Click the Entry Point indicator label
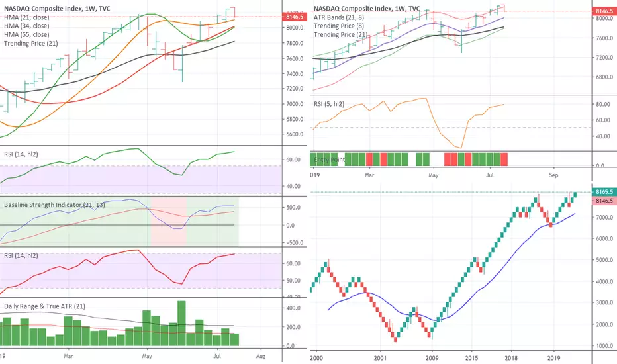The height and width of the screenshot is (364, 617). [329, 159]
